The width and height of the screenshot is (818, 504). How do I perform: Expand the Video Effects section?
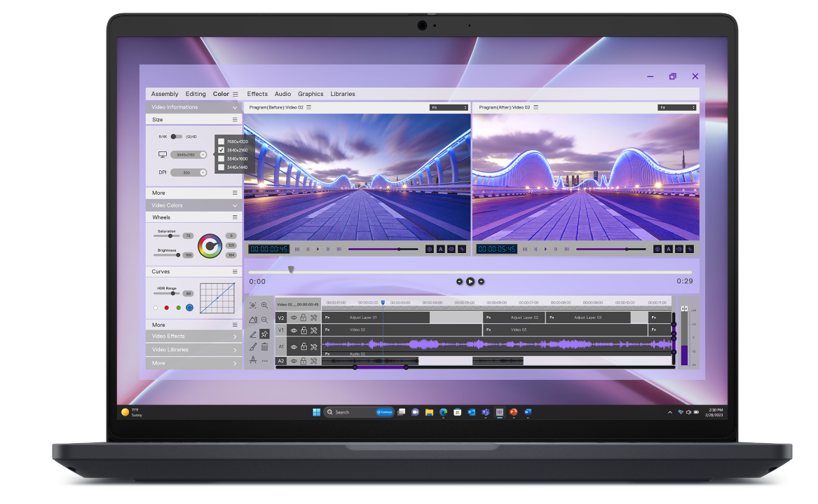click(x=194, y=336)
